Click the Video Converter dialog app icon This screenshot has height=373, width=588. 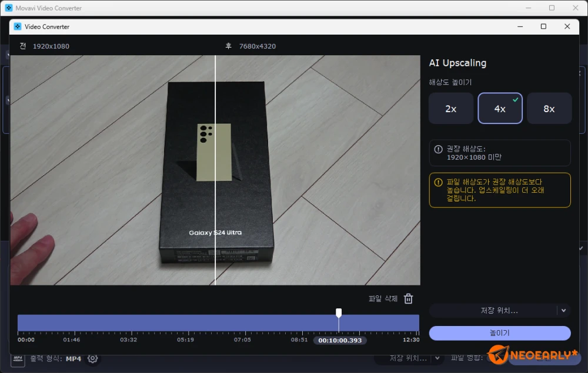tap(18, 26)
